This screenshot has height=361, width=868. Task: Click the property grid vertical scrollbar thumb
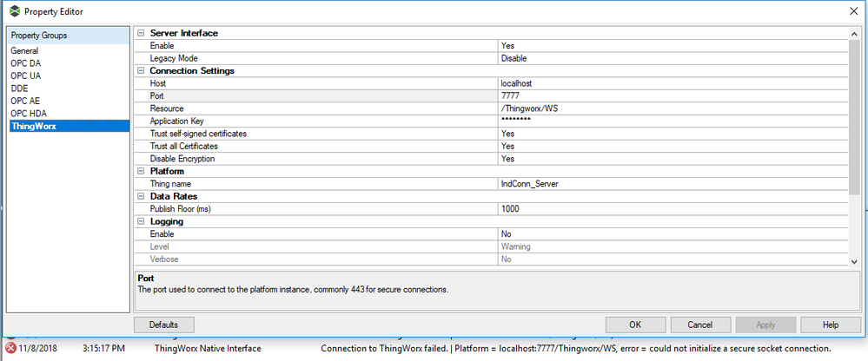click(854, 116)
